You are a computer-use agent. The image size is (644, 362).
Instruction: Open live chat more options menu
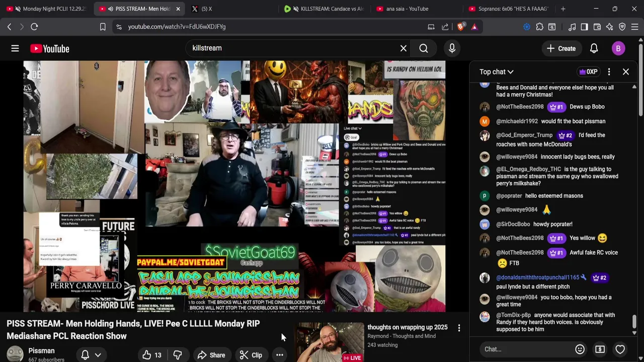(609, 72)
